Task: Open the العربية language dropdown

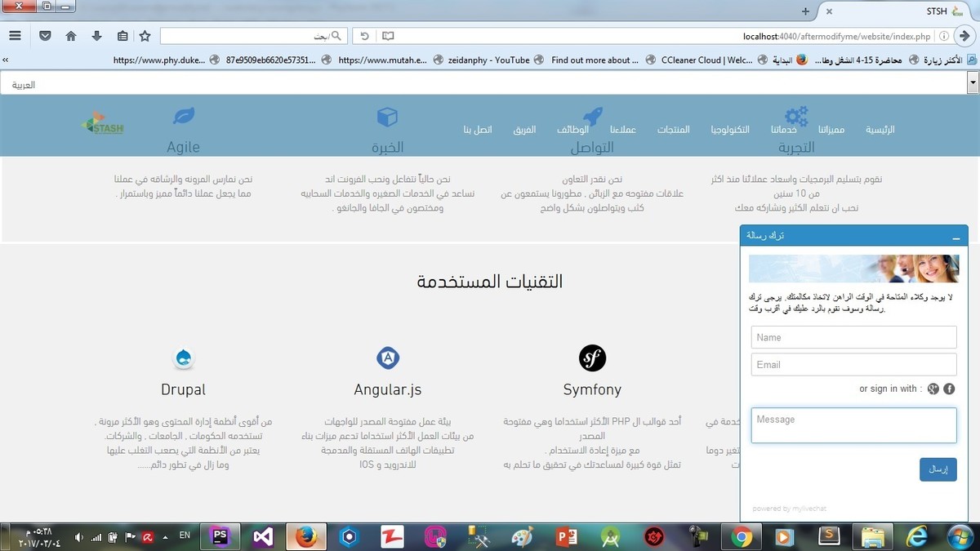Action: tap(490, 84)
